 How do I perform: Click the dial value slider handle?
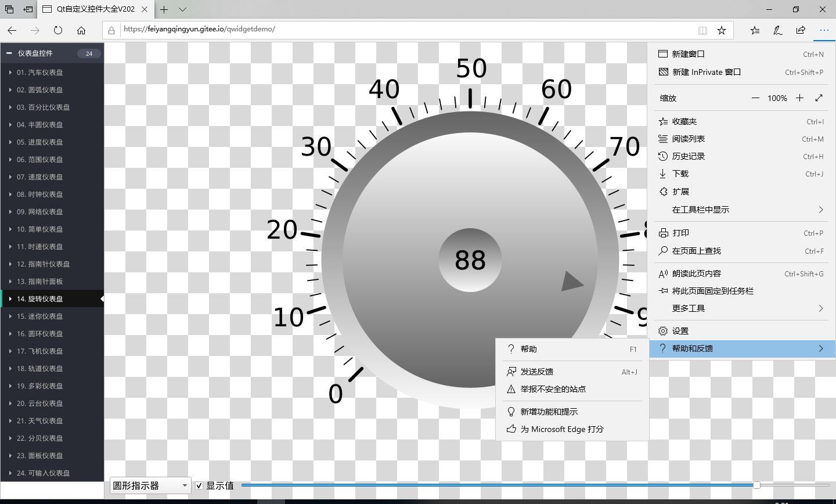pos(756,485)
